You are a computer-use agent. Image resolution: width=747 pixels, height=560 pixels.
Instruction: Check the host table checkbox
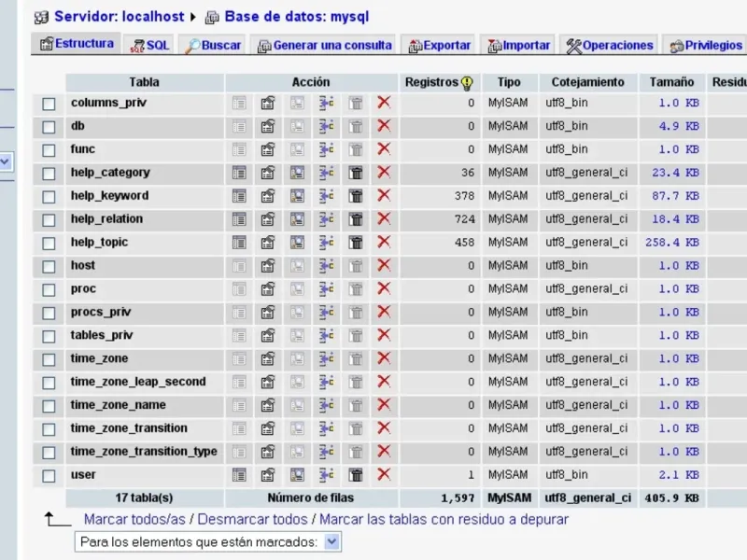(x=49, y=267)
